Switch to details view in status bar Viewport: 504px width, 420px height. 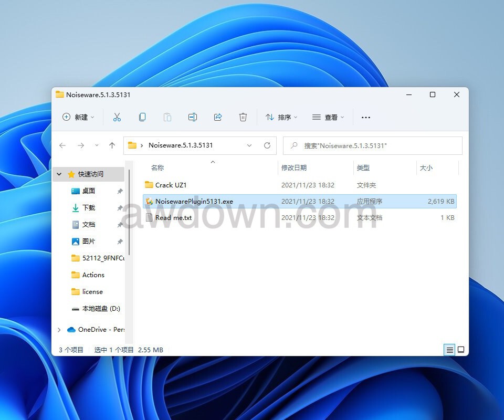click(449, 350)
